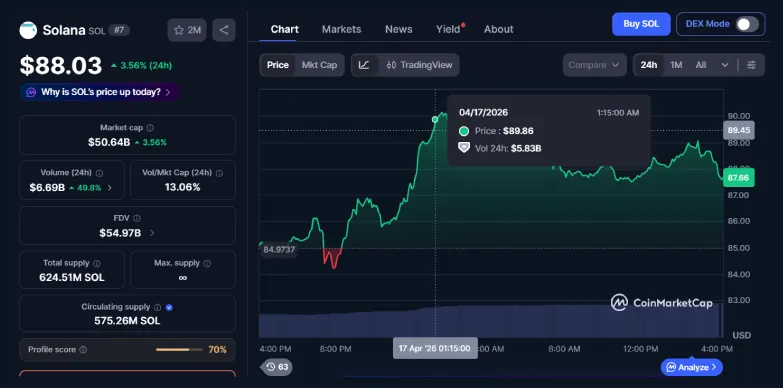The image size is (783, 388).
Task: Open the Markets tab
Action: (x=341, y=29)
